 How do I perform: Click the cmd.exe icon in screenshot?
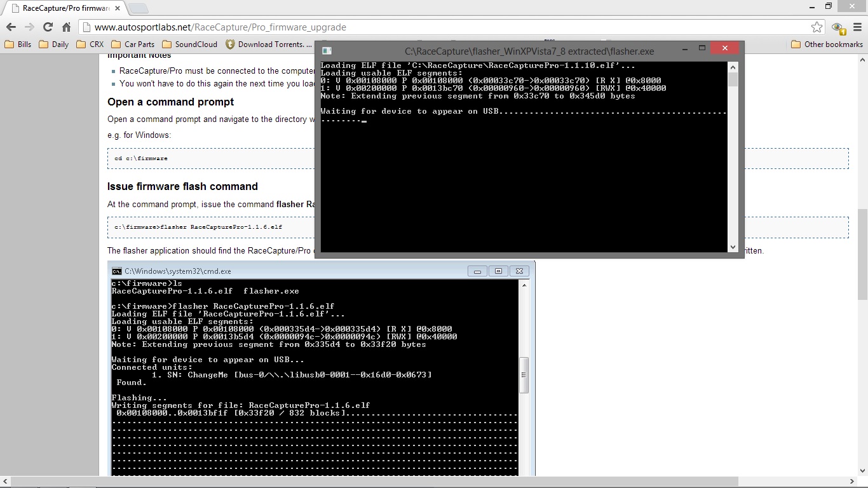coord(117,271)
